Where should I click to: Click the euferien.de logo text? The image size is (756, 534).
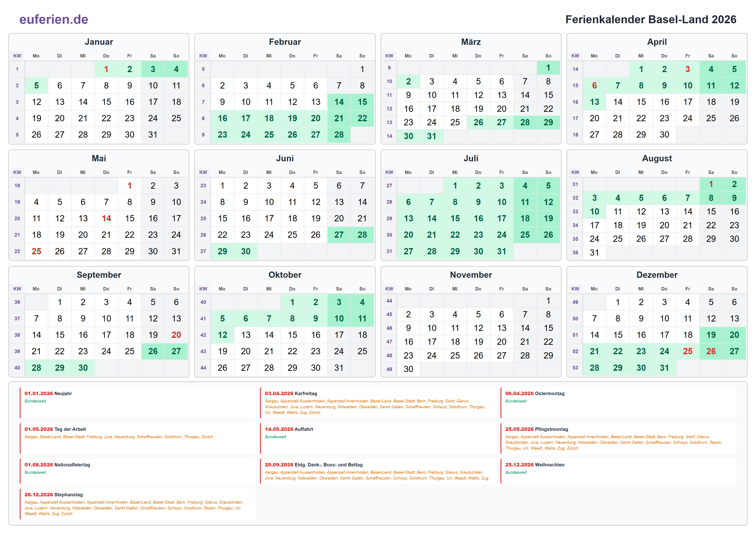(x=54, y=19)
